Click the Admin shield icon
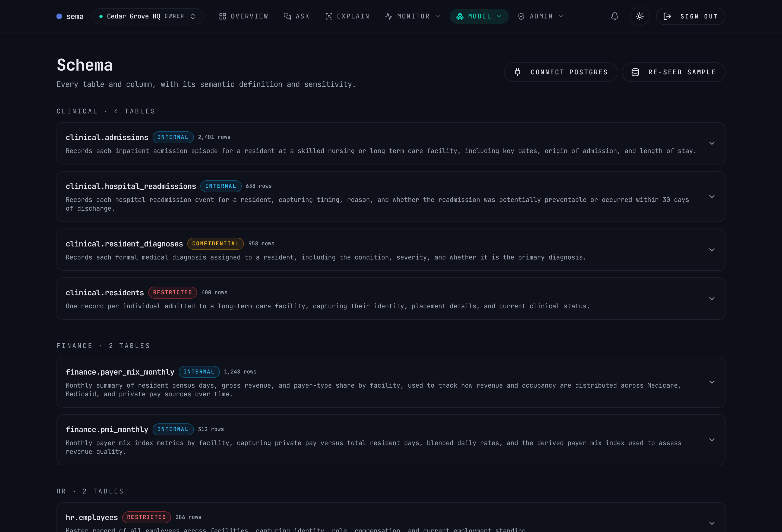782x532 pixels. (521, 16)
